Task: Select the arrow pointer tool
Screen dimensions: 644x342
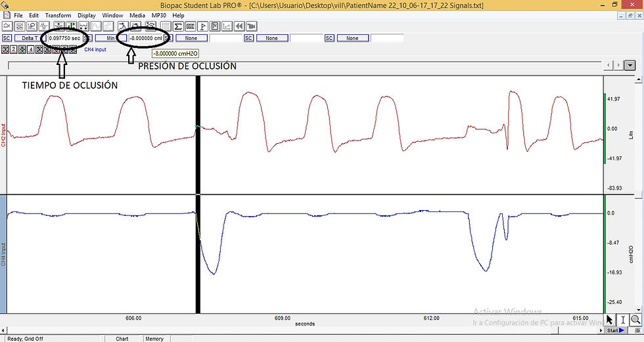Action: (610, 320)
